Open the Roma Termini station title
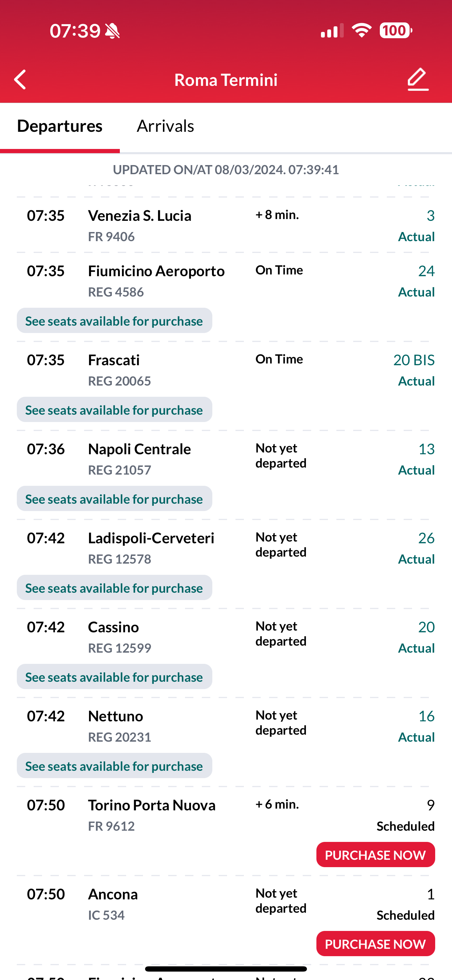This screenshot has width=452, height=980. click(x=226, y=80)
